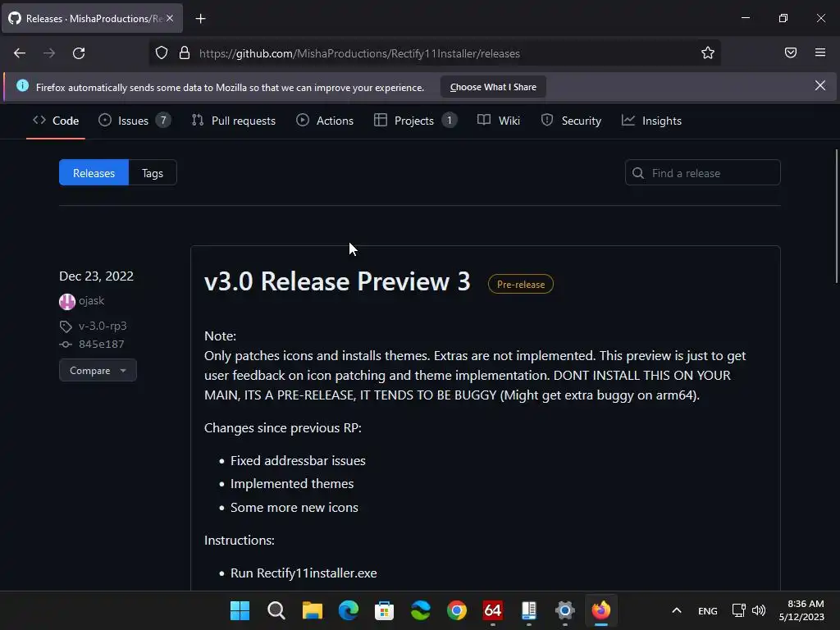
Task: Switch to Firefox on the taskbar
Action: click(600, 610)
